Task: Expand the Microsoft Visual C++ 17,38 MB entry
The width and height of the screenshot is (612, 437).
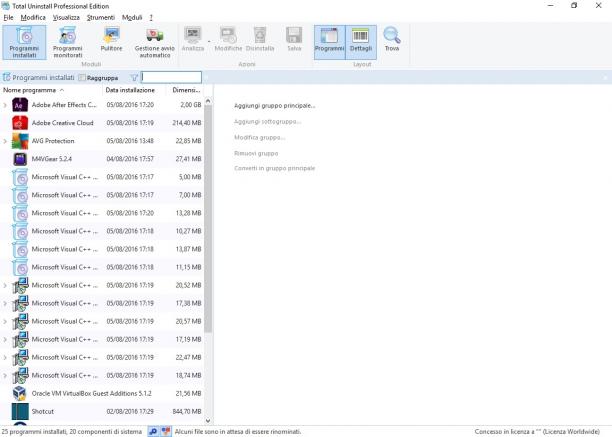Action: pyautogui.click(x=5, y=303)
